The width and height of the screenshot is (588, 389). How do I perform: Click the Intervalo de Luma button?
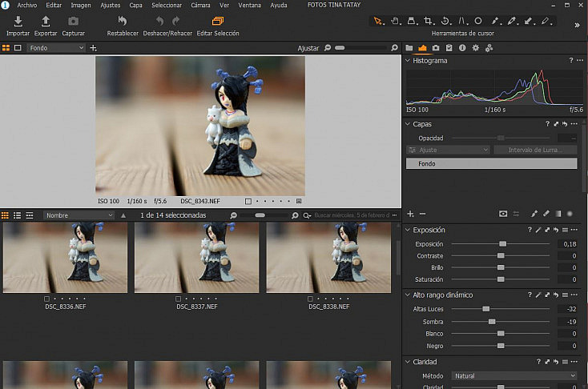point(535,150)
